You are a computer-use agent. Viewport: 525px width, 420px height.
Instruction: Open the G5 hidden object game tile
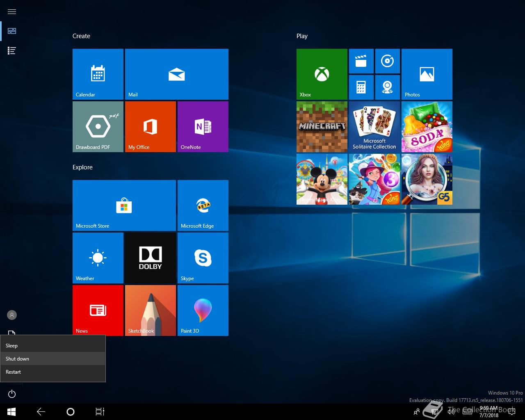(427, 179)
